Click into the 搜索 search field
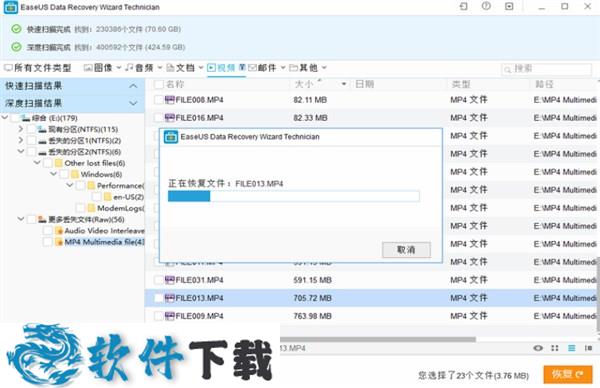The height and width of the screenshot is (388, 600). coord(546,69)
